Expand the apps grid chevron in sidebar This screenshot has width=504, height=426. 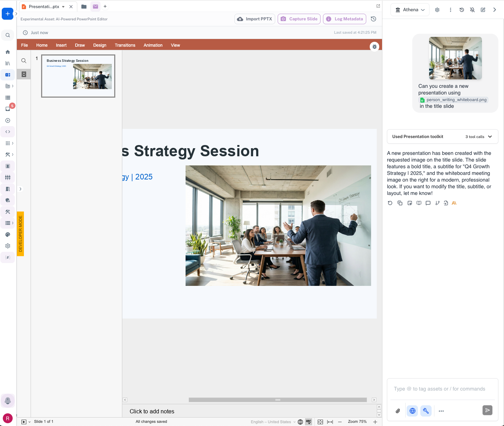tap(13, 143)
